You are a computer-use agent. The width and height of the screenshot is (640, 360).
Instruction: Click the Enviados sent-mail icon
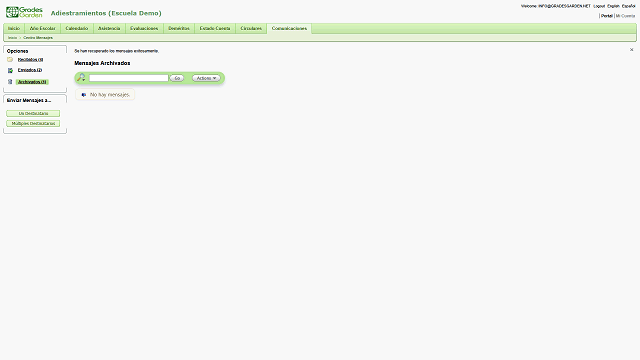pyautogui.click(x=10, y=70)
